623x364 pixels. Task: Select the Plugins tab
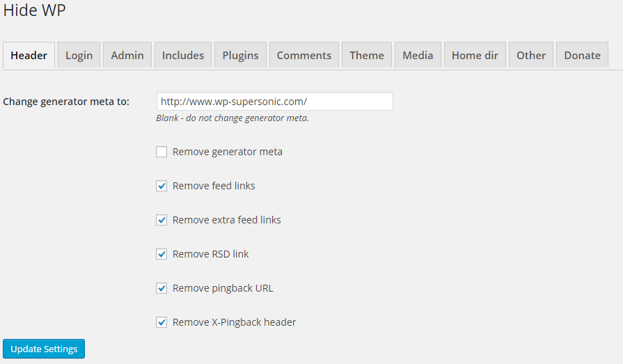coord(240,55)
